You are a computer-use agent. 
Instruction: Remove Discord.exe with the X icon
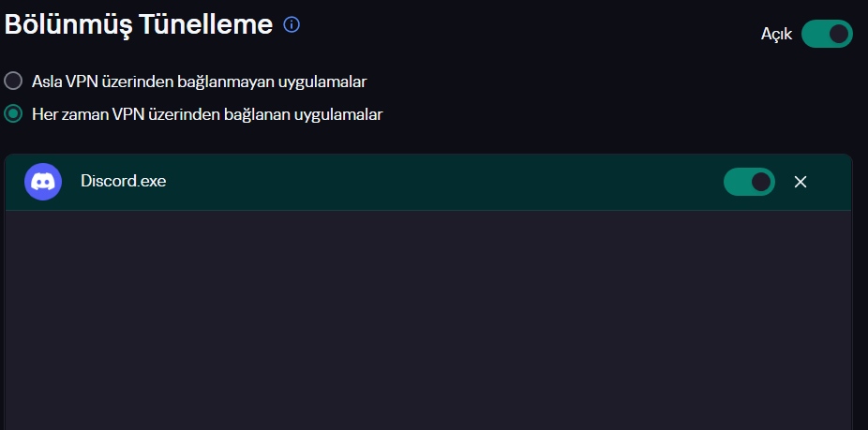coord(801,182)
